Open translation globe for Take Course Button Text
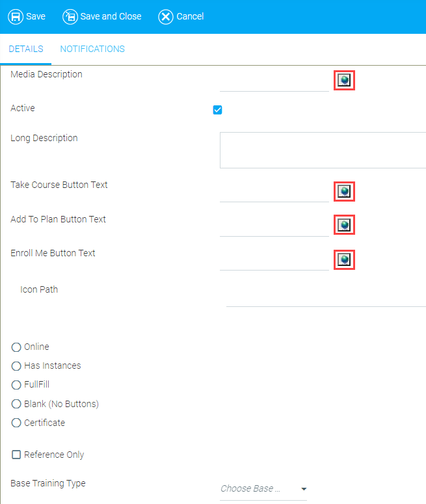 coord(344,191)
